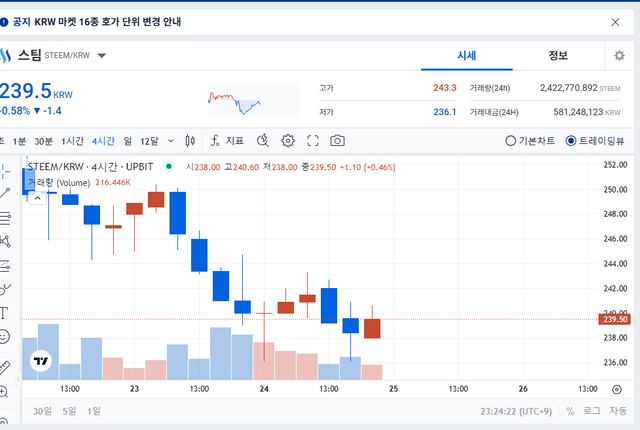640x430 pixels.
Task: Click the 거래대금 581,248,123 value
Action: [x=578, y=112]
